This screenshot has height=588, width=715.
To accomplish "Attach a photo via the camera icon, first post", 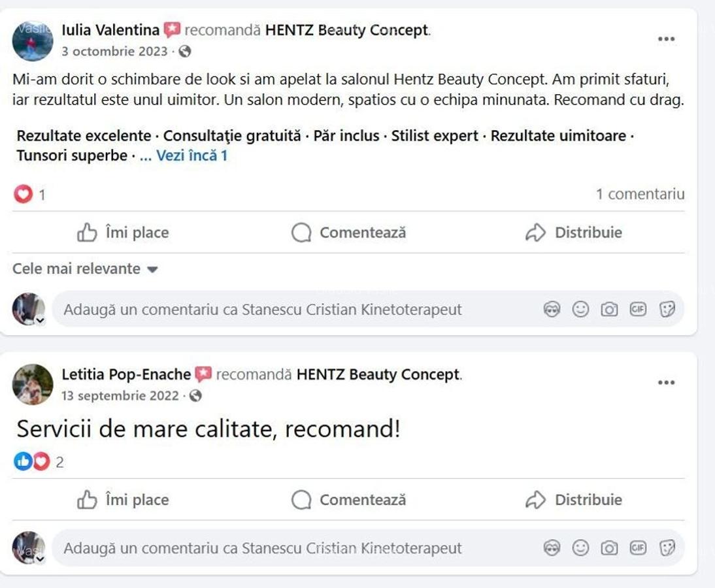I will coord(608,309).
